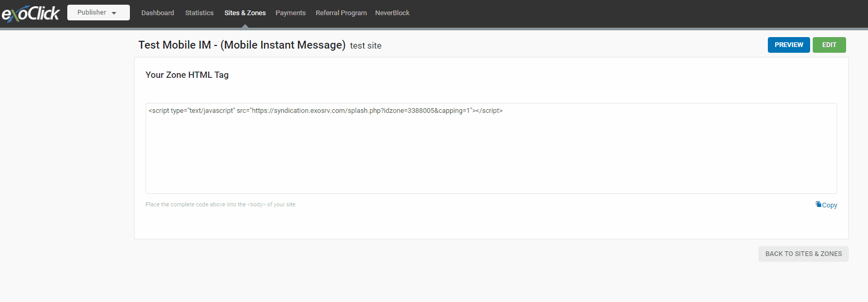Click the blue PREVIEW button
The height and width of the screenshot is (302, 868).
point(789,45)
